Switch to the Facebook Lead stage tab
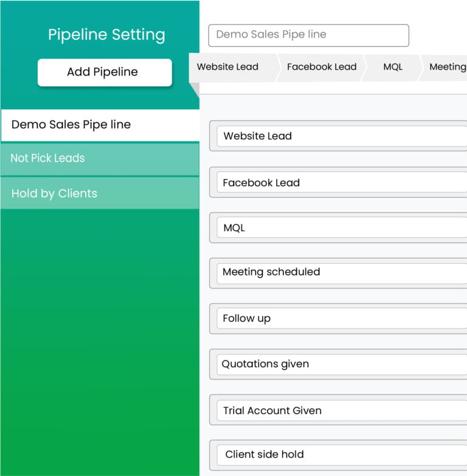Screen dimensions: 467x476 click(321, 67)
